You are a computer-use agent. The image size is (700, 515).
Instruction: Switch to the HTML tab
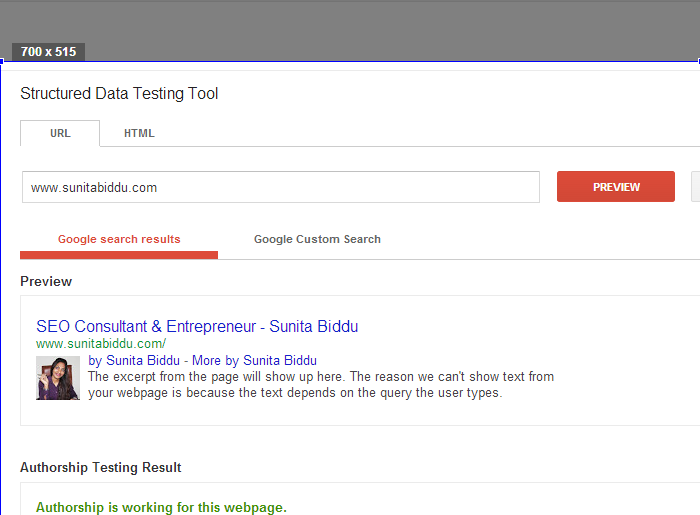[139, 133]
